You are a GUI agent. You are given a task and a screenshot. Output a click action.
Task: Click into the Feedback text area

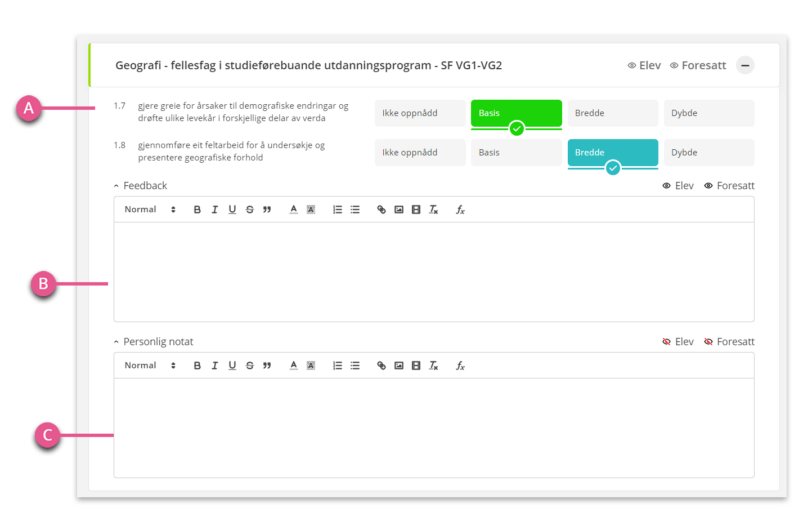pos(434,272)
